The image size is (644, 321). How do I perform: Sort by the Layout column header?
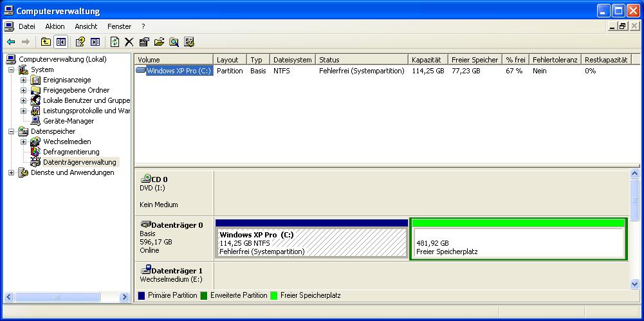coord(230,60)
